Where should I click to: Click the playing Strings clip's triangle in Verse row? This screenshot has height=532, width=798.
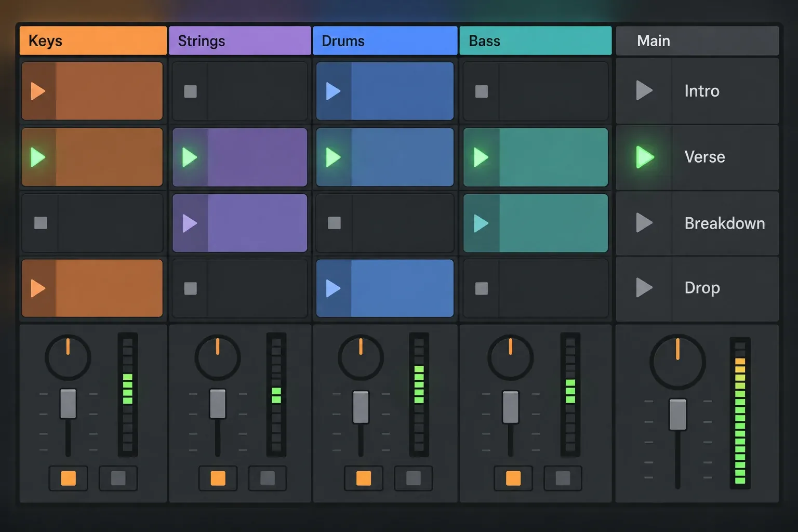click(x=190, y=157)
